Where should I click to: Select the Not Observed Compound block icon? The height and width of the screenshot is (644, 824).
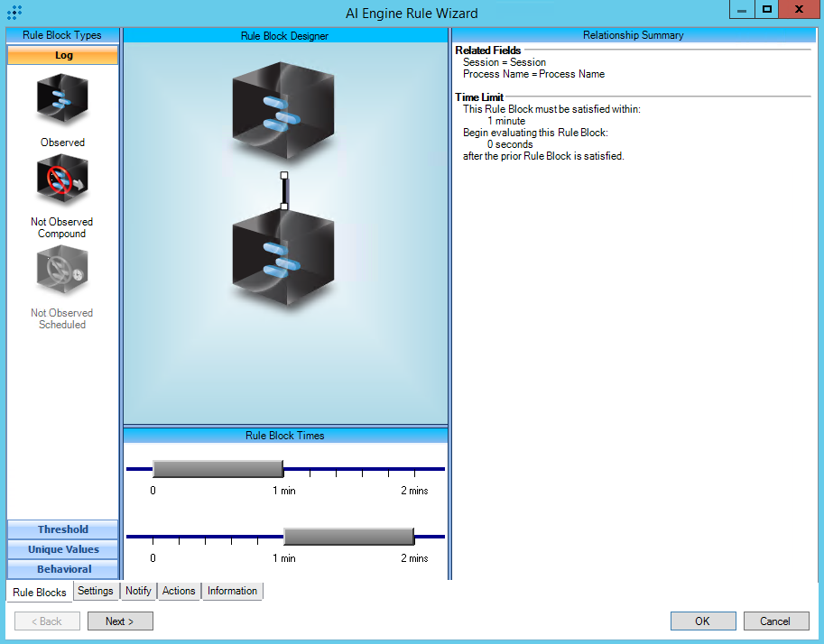tap(62, 180)
